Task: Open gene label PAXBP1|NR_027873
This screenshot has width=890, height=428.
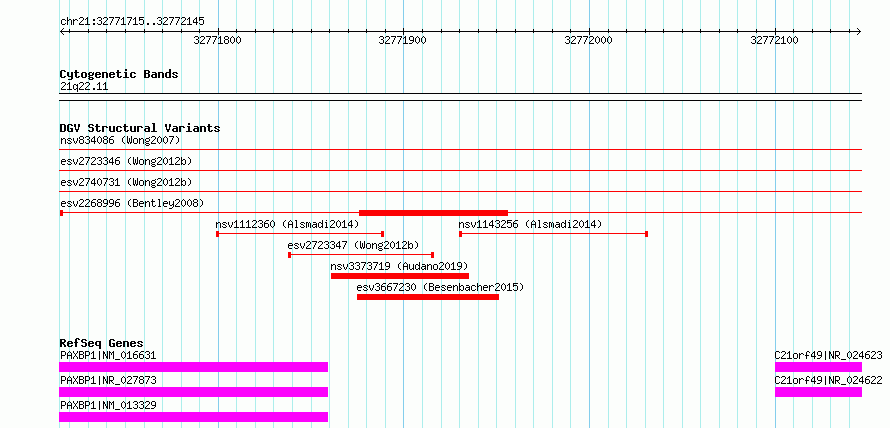Action: click(108, 381)
